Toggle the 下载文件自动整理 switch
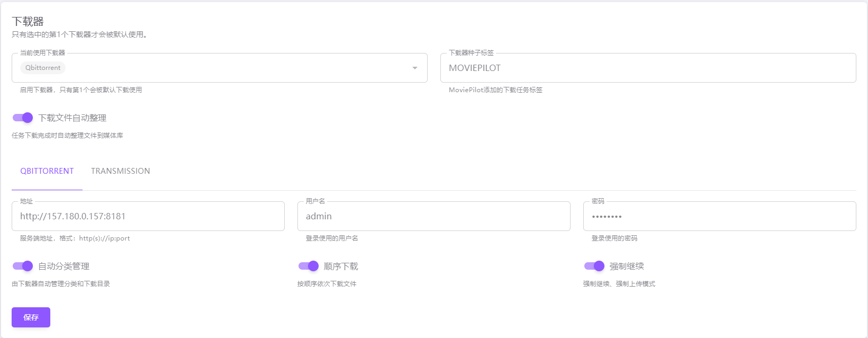868x338 pixels. click(23, 118)
